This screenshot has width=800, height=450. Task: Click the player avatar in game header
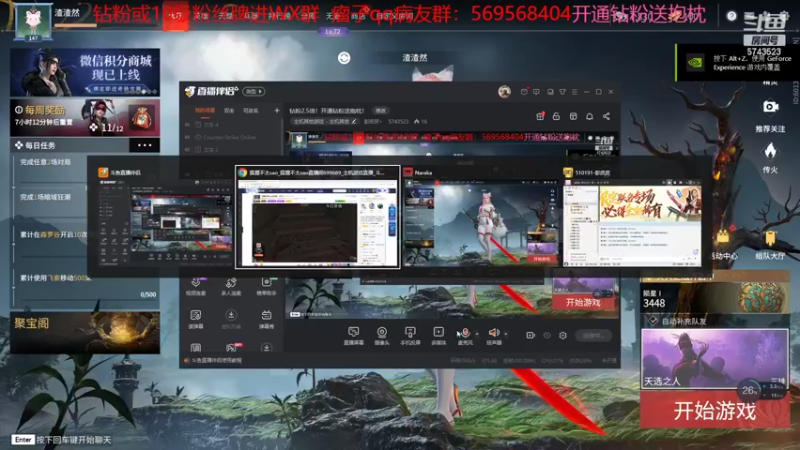[x=34, y=21]
